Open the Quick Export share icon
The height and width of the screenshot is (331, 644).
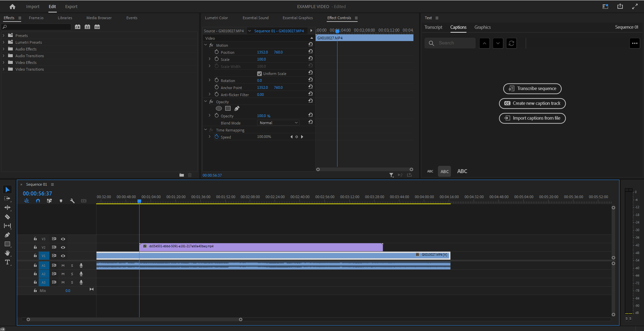pos(620,6)
